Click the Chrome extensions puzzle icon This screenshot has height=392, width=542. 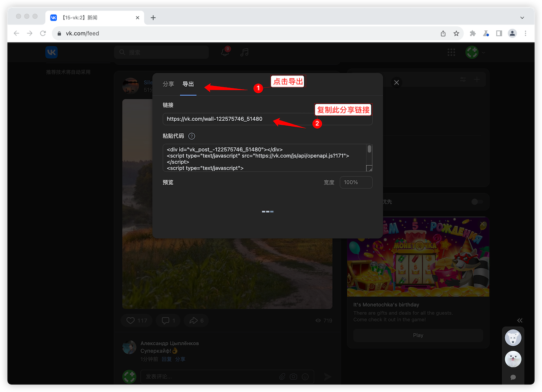[472, 33]
